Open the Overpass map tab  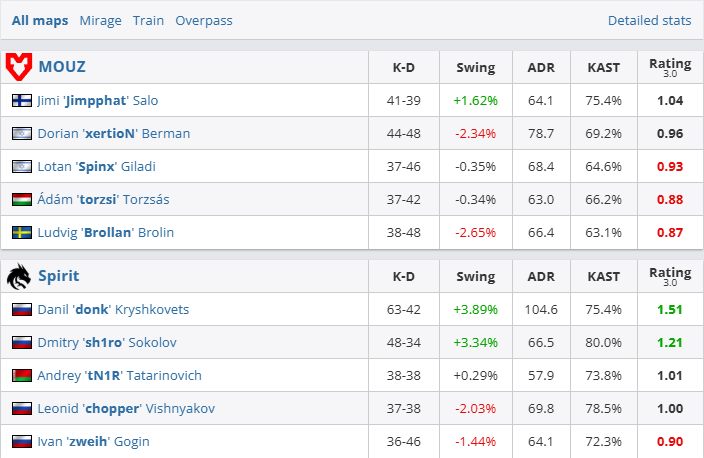[203, 20]
